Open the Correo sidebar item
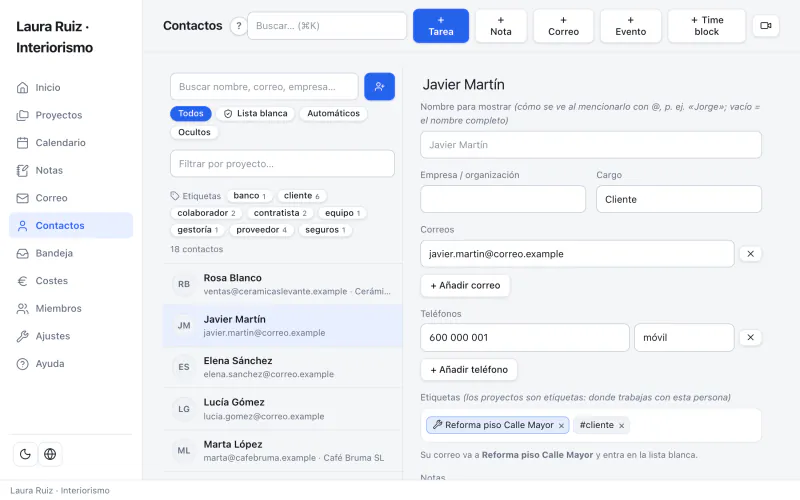The width and height of the screenshot is (800, 500). point(71,198)
